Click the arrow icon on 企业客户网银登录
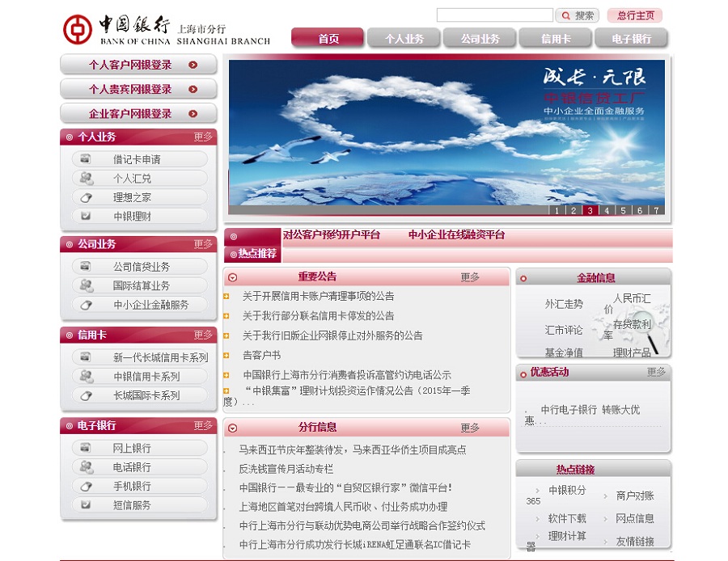The height and width of the screenshot is (561, 728). [193, 114]
